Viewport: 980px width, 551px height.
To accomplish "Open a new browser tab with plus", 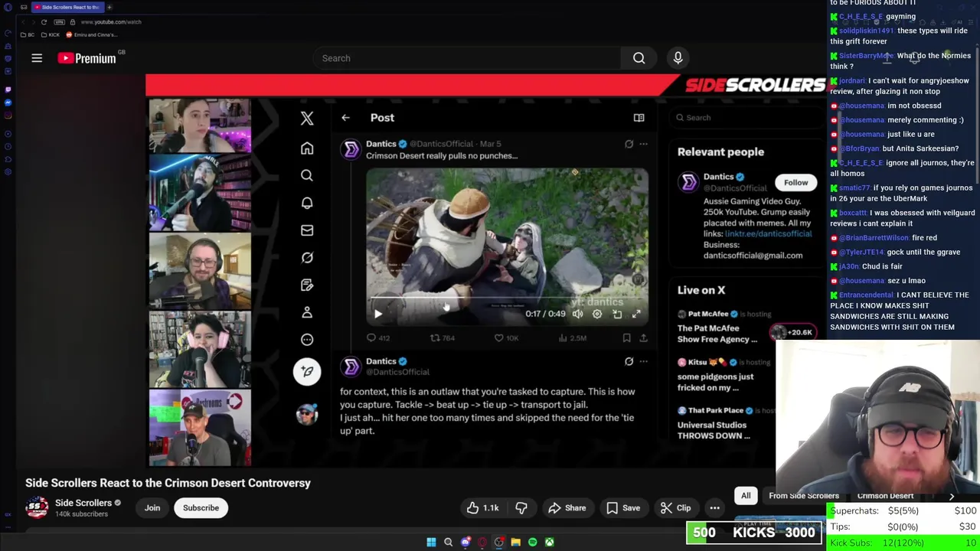I will pyautogui.click(x=109, y=7).
